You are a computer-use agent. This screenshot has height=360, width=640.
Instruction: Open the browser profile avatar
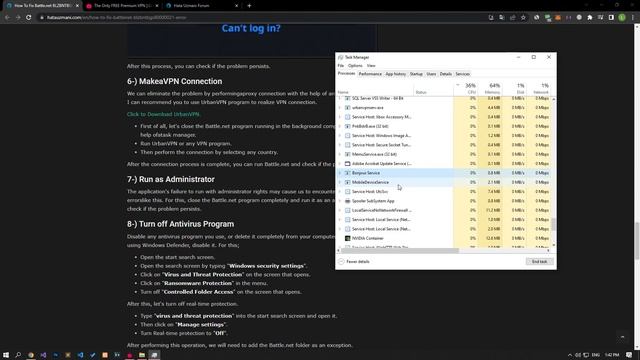(622, 18)
